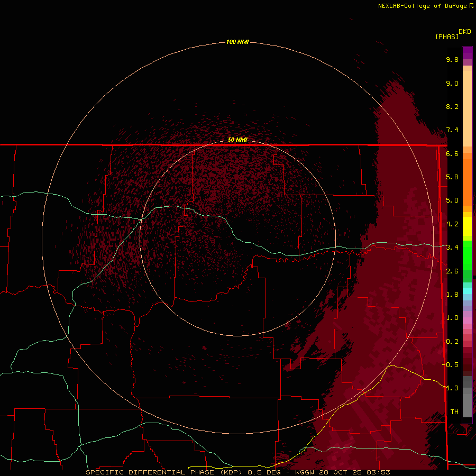476x476 pixels.
Task: Click the 2.6 scale value
Action: (x=452, y=271)
